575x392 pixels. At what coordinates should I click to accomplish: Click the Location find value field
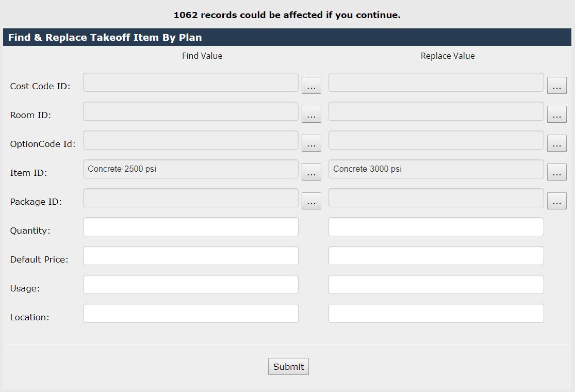190,314
